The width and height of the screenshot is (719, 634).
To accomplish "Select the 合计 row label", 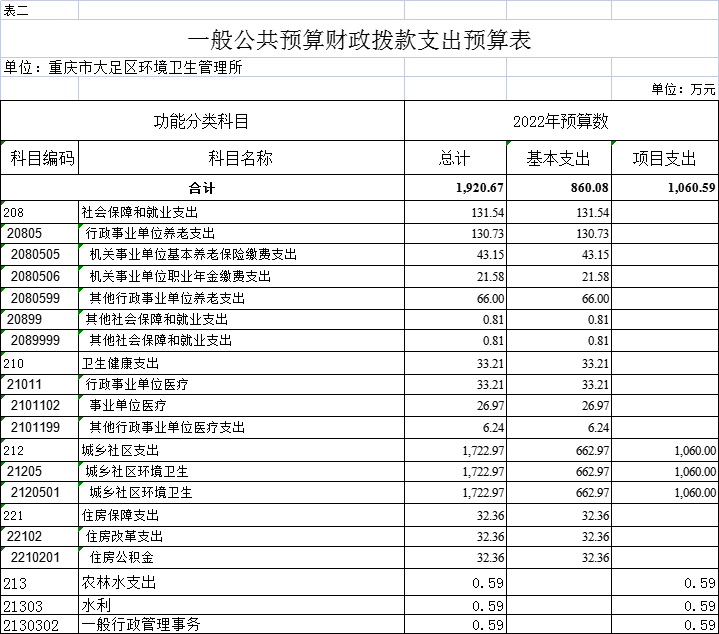I will (x=202, y=187).
